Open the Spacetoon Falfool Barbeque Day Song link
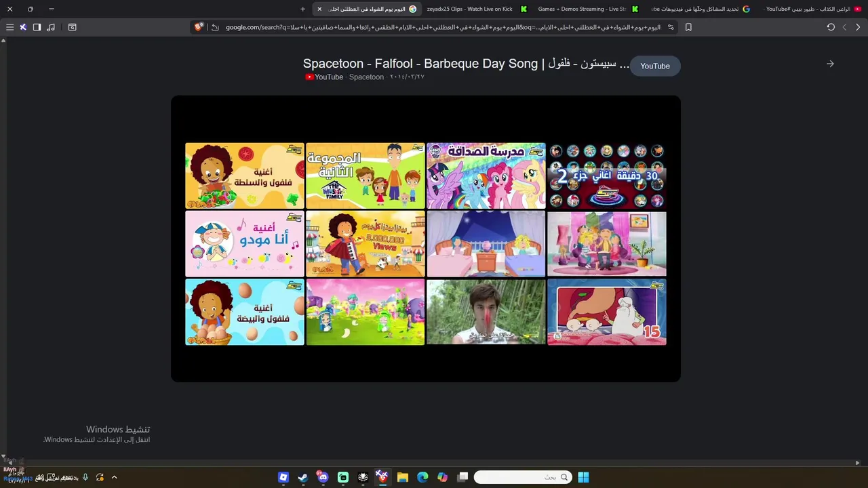Viewport: 868px width, 488px height. pyautogui.click(x=467, y=64)
